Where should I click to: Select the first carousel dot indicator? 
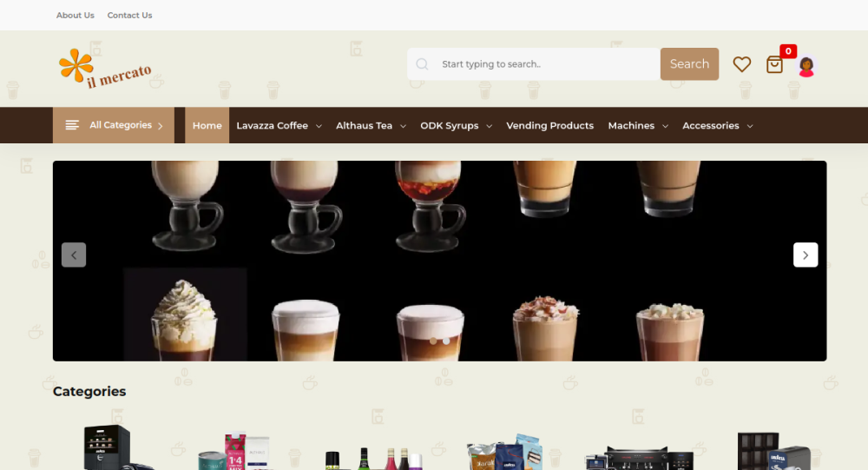(433, 341)
